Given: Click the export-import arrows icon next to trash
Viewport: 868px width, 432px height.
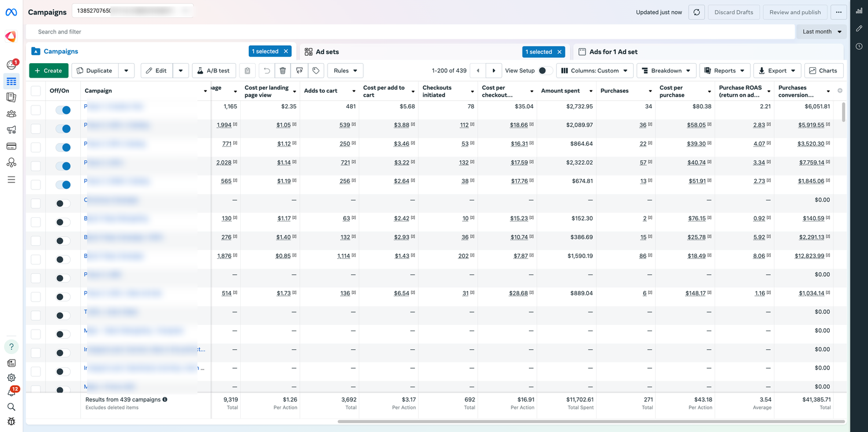Looking at the screenshot, I should 299,71.
